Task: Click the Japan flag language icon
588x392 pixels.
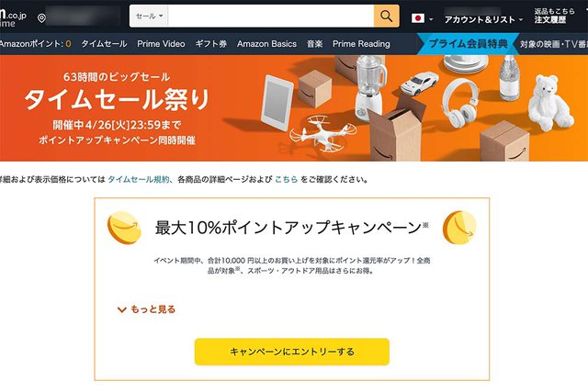Action: click(x=418, y=18)
